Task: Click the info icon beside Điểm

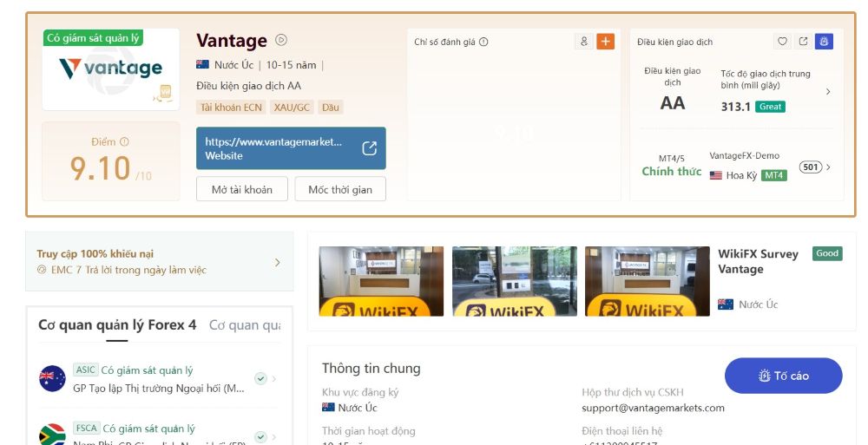Action: 124,141
